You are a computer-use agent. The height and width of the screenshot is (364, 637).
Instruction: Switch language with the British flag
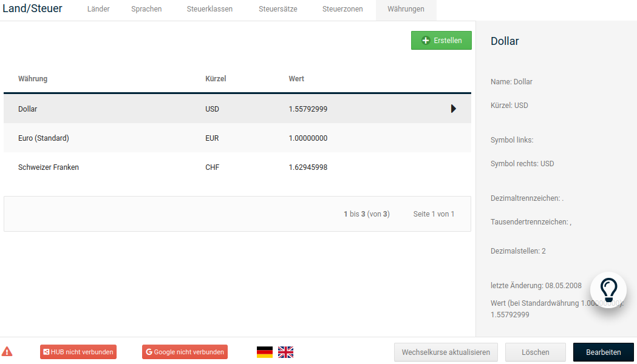(x=285, y=352)
